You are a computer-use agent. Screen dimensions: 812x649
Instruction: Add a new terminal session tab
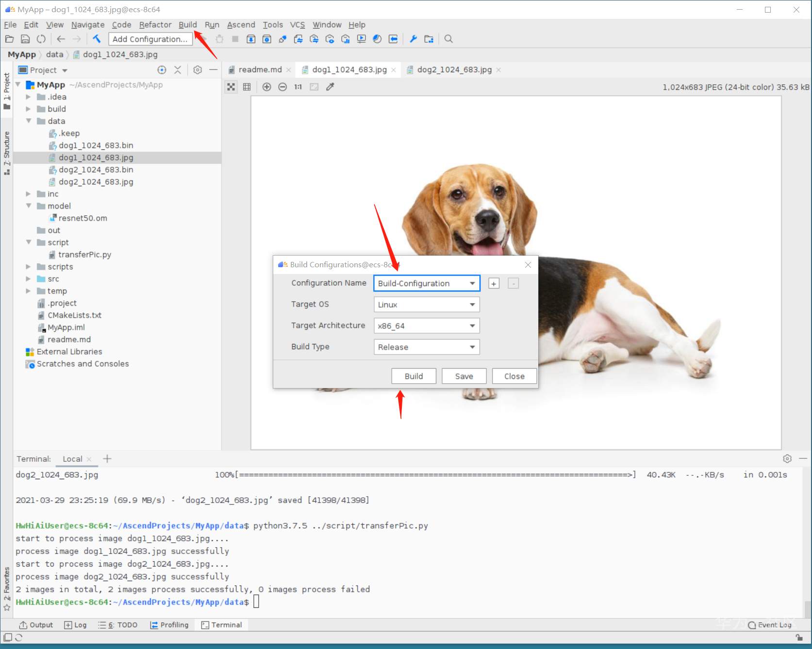[107, 458]
